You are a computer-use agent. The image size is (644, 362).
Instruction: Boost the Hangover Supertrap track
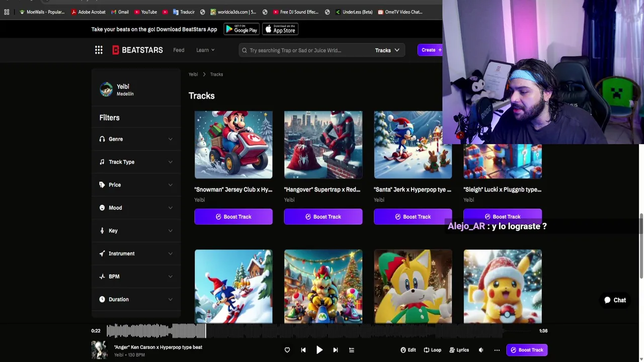(323, 217)
